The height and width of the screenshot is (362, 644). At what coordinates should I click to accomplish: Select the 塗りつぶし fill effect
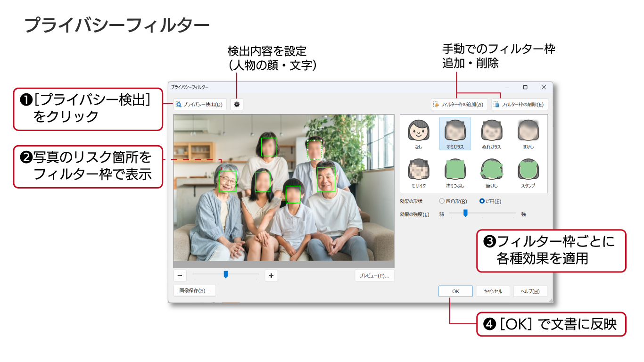click(455, 173)
